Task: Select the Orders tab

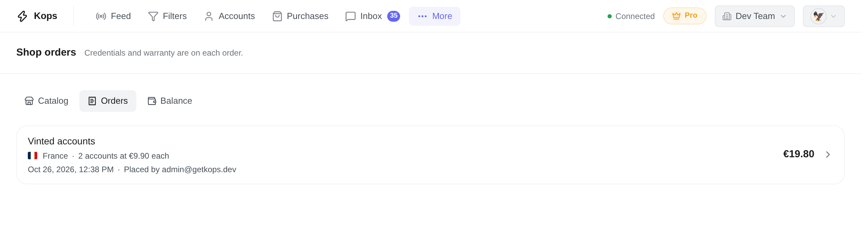Action: (108, 101)
